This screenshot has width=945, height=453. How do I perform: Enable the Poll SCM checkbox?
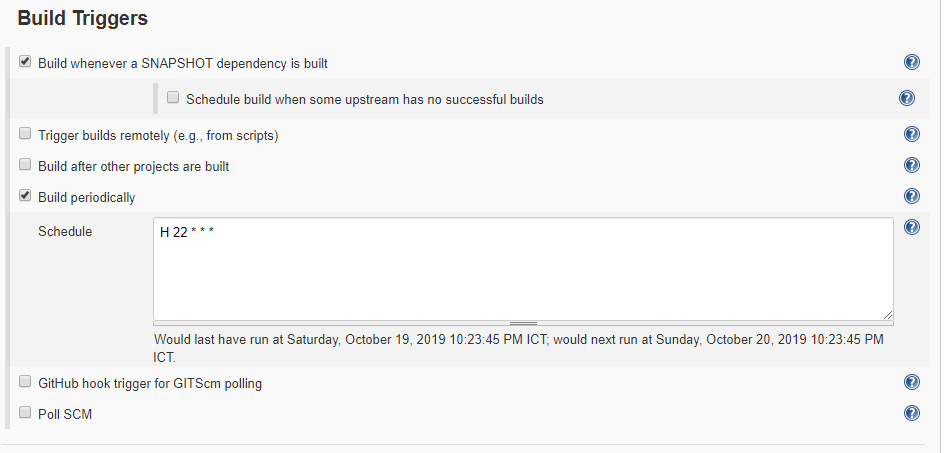pyautogui.click(x=25, y=413)
